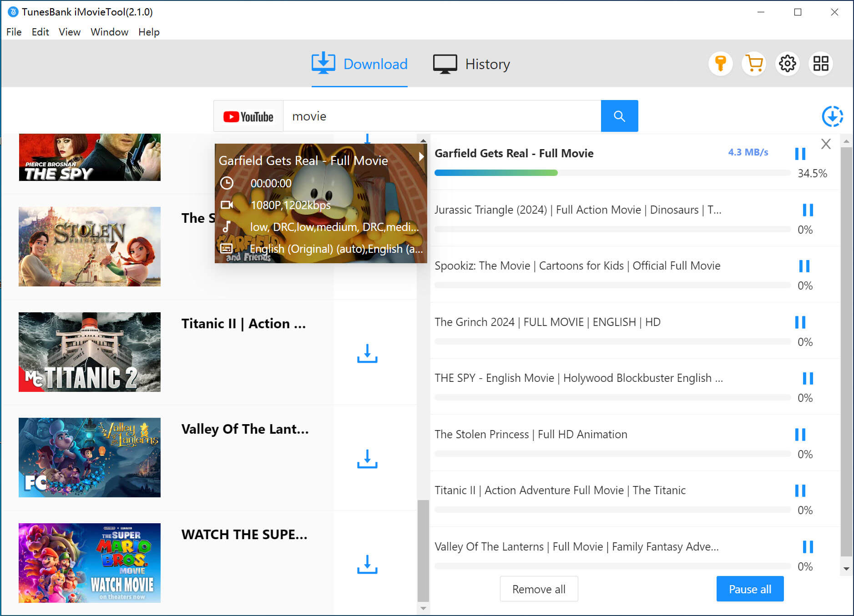Click the Jurassic Triangle progress bar
This screenshot has height=616, width=854.
pos(612,229)
